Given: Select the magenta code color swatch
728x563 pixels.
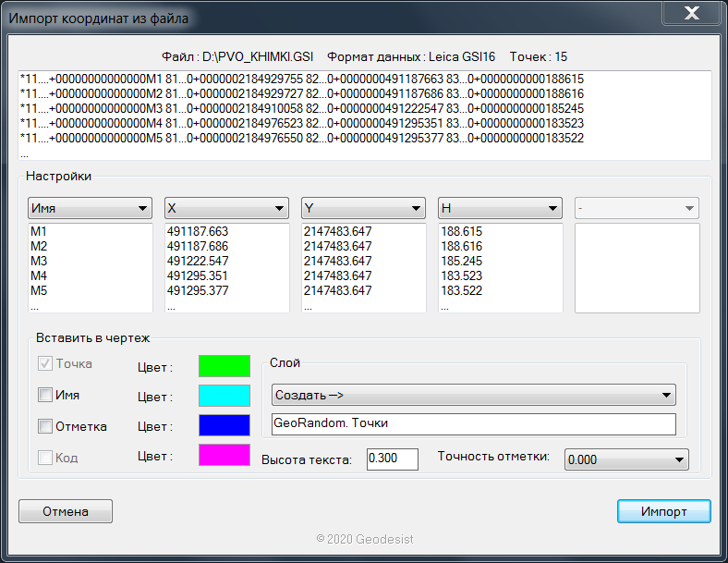Looking at the screenshot, I should tap(224, 455).
